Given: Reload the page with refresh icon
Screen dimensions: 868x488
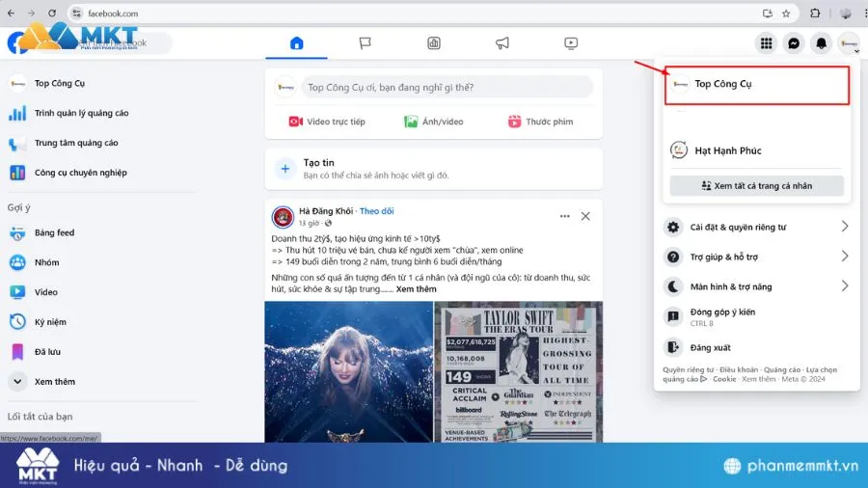Looking at the screenshot, I should tap(52, 14).
